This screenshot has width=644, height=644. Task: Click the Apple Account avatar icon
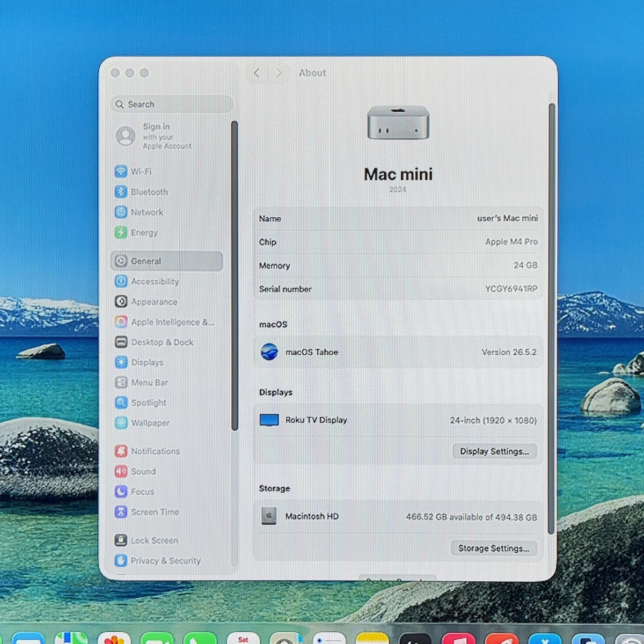(x=126, y=136)
